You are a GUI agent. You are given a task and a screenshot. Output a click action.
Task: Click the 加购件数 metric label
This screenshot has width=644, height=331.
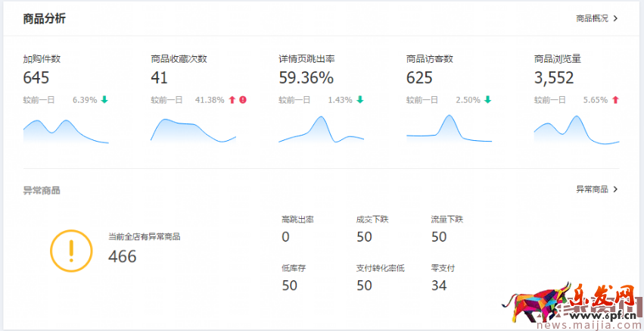pos(42,59)
